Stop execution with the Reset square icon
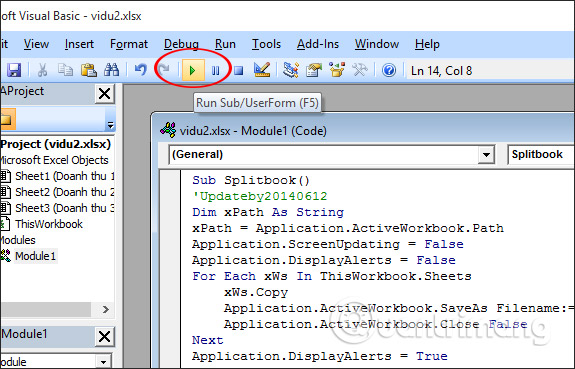Viewport: 575px width, 369px height. 239,70
